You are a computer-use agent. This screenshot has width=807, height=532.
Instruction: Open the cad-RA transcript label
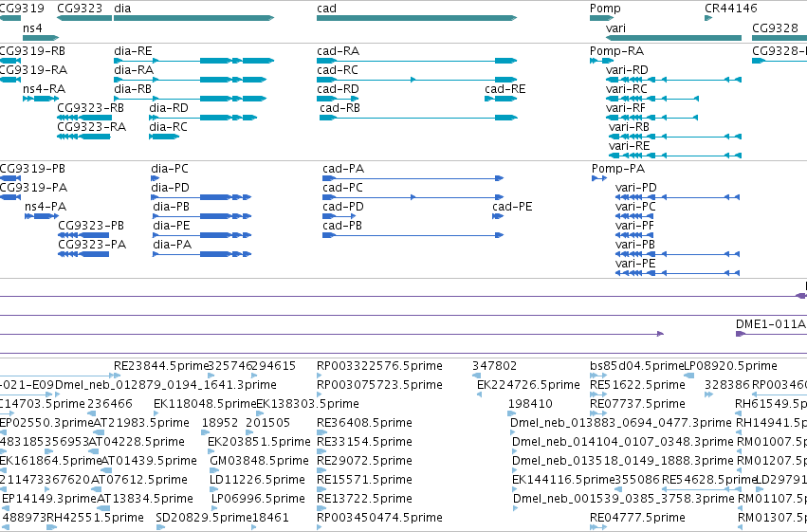pos(339,51)
